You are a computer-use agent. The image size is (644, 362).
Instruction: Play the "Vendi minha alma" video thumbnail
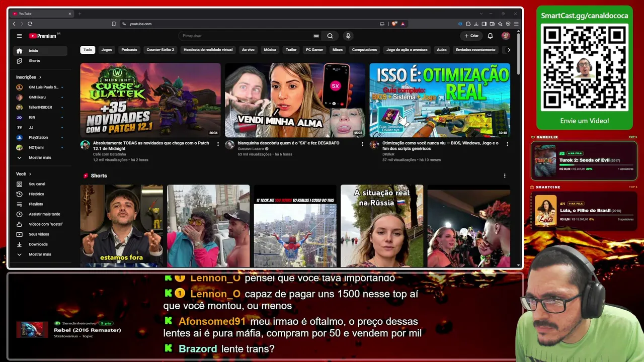click(295, 100)
